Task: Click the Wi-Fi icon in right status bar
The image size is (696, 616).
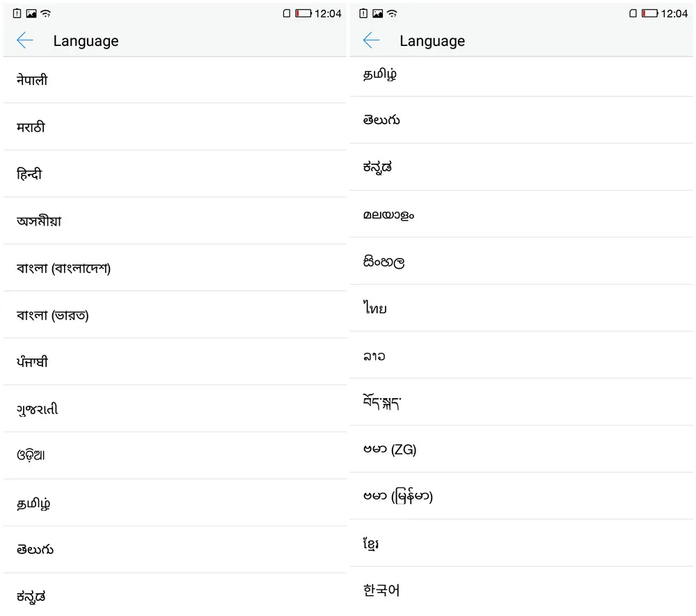Action: [392, 13]
